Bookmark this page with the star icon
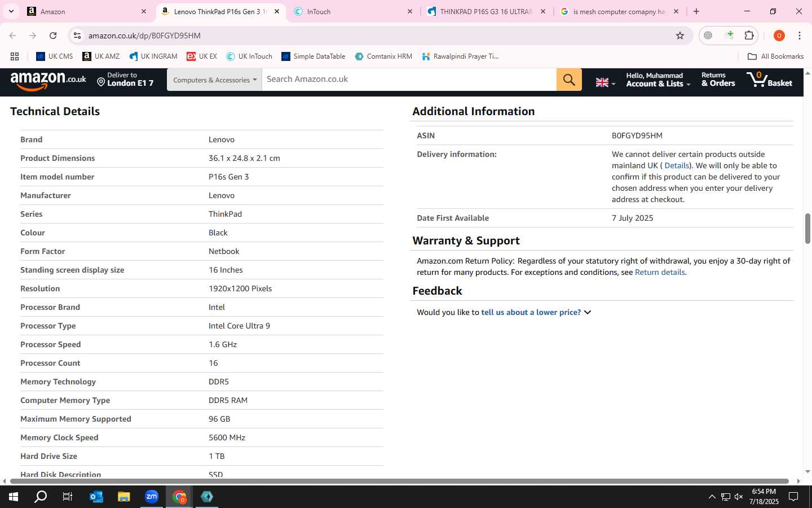The height and width of the screenshot is (508, 812). pyautogui.click(x=680, y=36)
